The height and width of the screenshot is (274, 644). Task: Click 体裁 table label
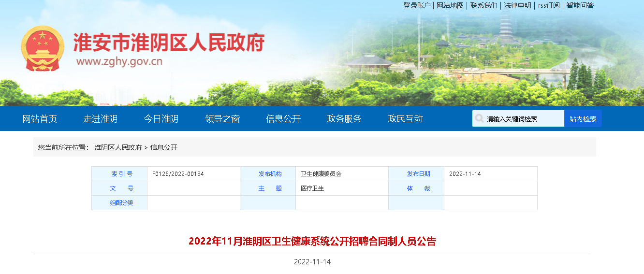coord(419,188)
